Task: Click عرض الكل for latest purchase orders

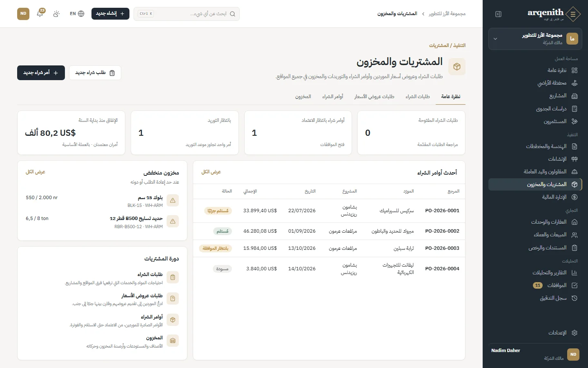Action: click(x=211, y=172)
